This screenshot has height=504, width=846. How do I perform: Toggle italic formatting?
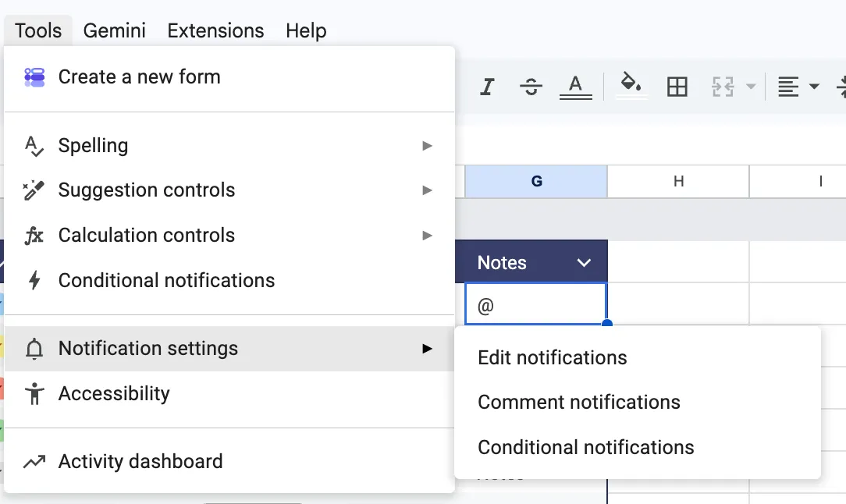point(487,87)
